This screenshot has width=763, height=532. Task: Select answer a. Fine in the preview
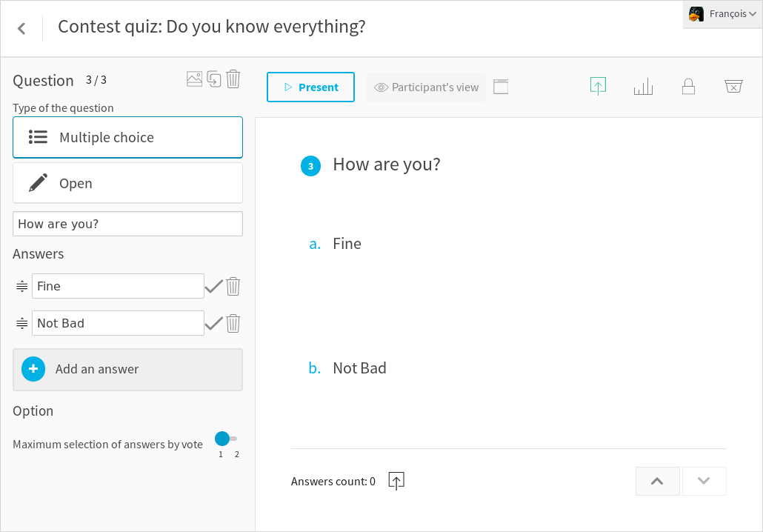[x=336, y=243]
